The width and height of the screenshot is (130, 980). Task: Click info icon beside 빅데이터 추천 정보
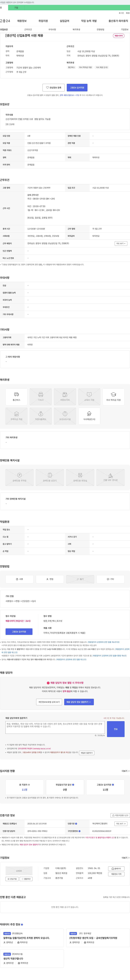point(22,924)
